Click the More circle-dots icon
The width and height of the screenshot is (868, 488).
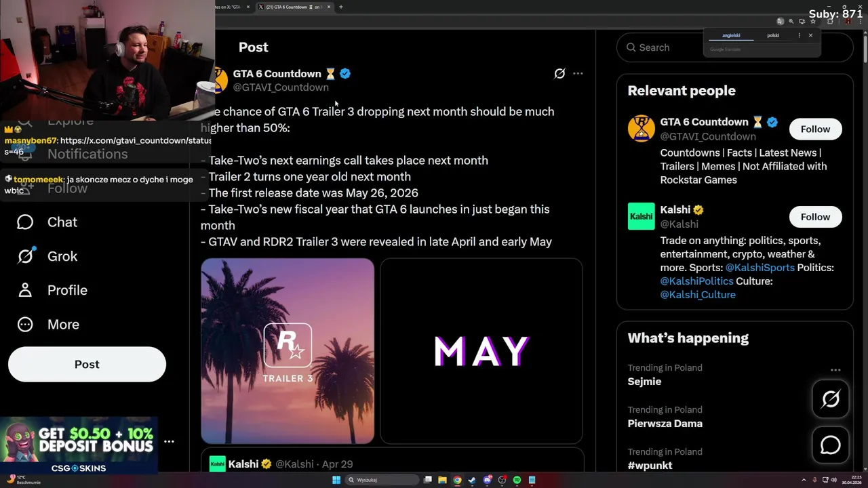(x=25, y=324)
